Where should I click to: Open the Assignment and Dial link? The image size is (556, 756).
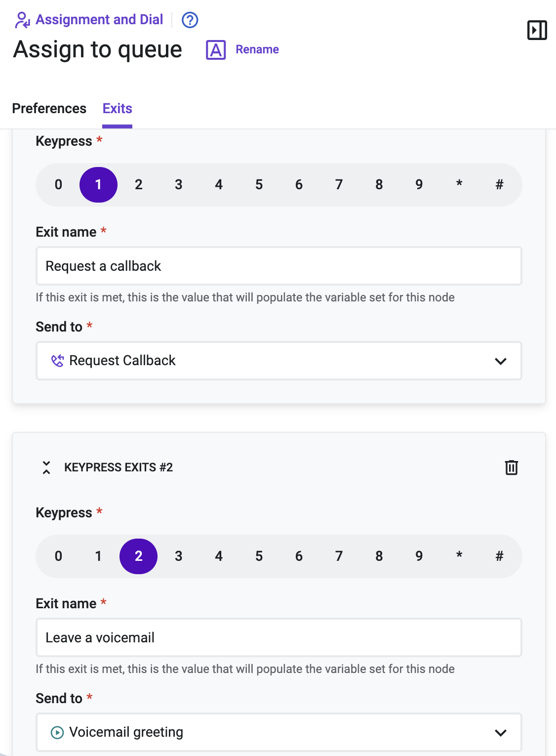point(99,20)
